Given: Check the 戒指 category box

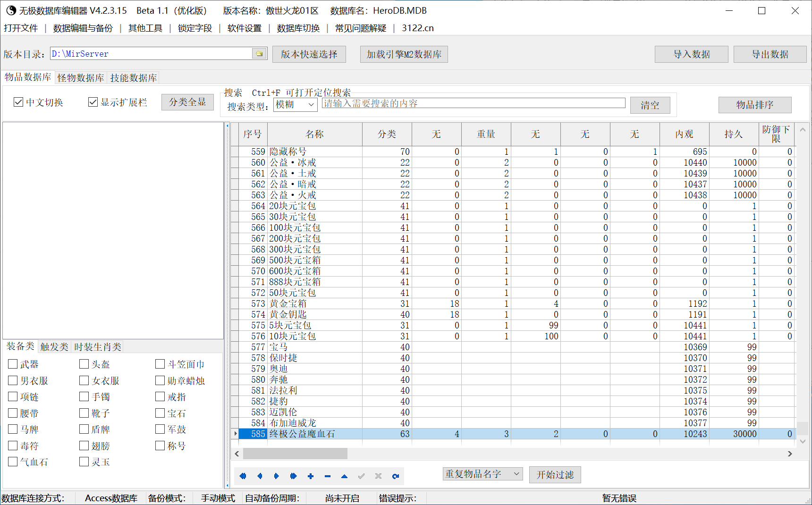Looking at the screenshot, I should click(160, 396).
